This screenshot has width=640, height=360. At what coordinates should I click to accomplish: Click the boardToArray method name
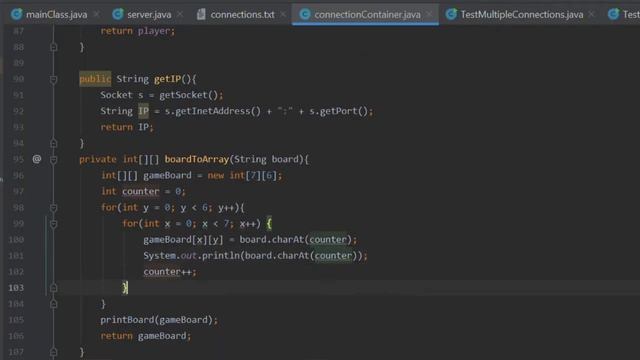coord(197,159)
